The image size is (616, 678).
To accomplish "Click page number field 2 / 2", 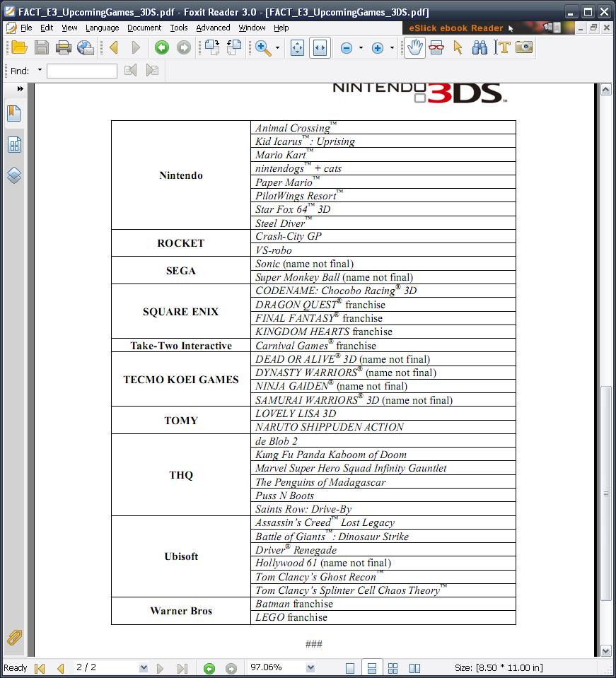I will point(105,667).
